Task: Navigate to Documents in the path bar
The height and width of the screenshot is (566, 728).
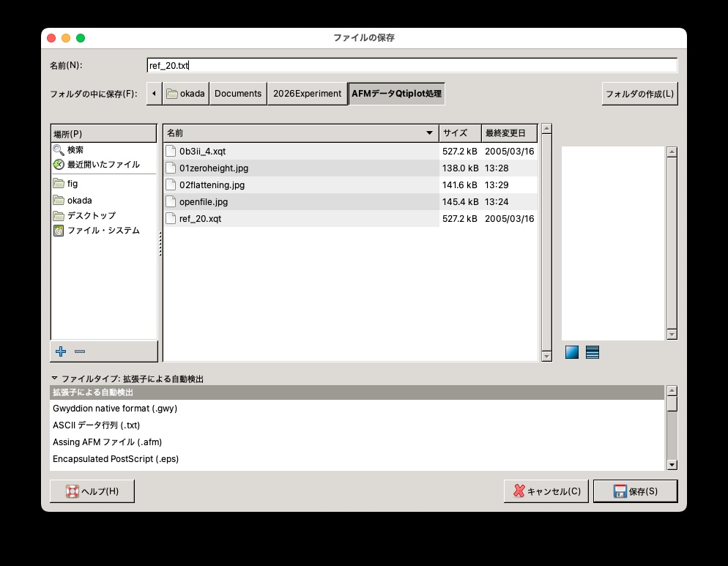Action: (238, 93)
